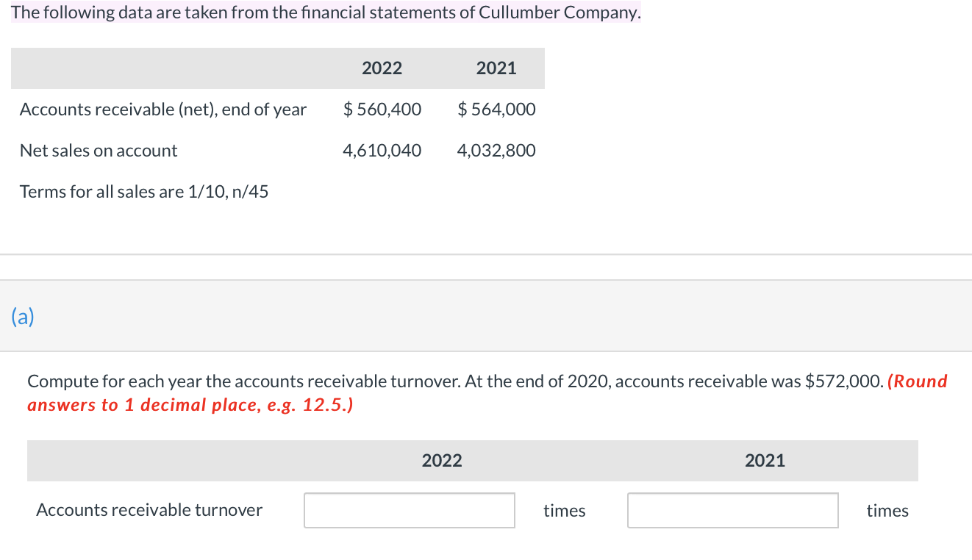Click the 2021 header in answer table
The height and width of the screenshot is (560, 972).
tap(765, 461)
